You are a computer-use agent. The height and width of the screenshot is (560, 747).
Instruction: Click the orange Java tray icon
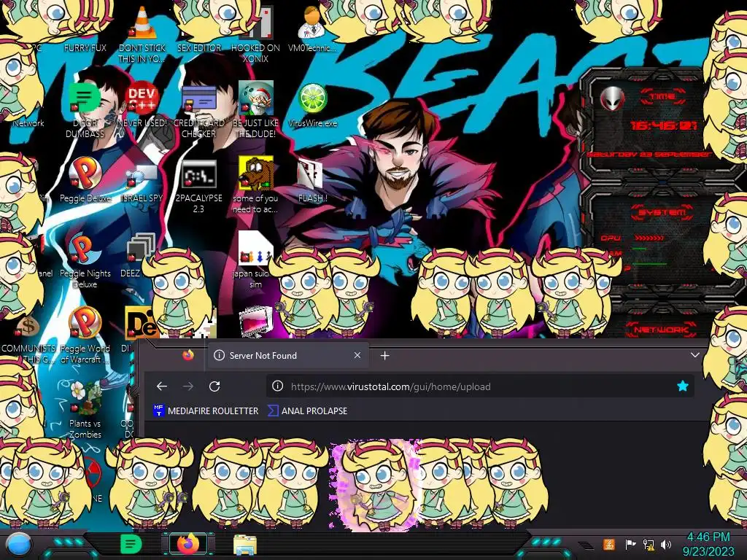point(609,544)
